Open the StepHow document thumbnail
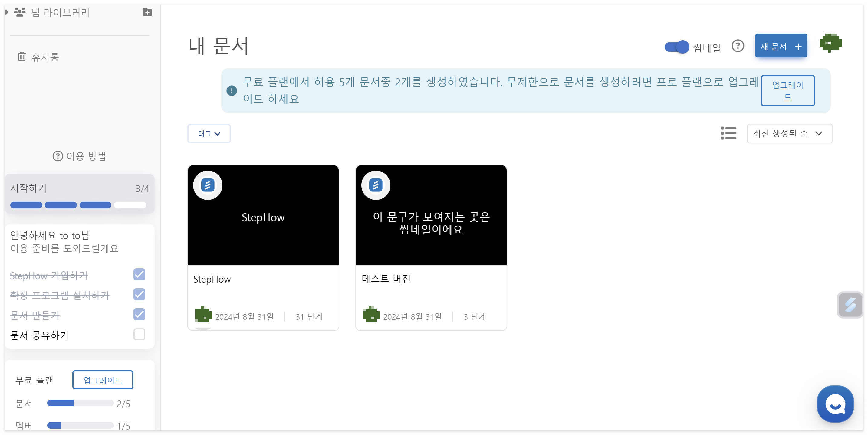868x435 pixels. (x=263, y=215)
